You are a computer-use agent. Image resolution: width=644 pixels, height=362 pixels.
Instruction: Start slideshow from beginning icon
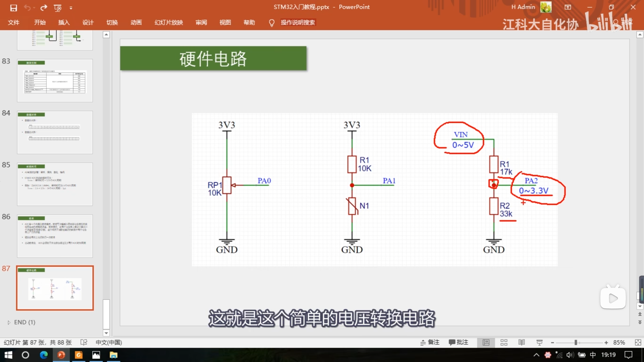(58, 8)
